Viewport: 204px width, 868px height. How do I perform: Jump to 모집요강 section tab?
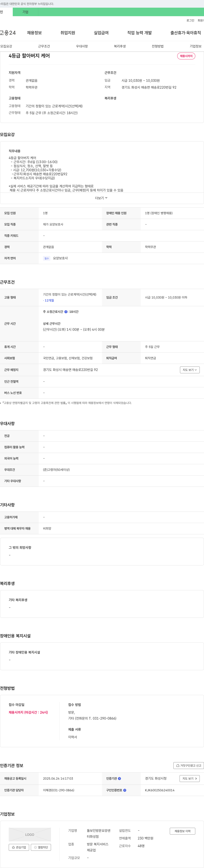point(6,46)
